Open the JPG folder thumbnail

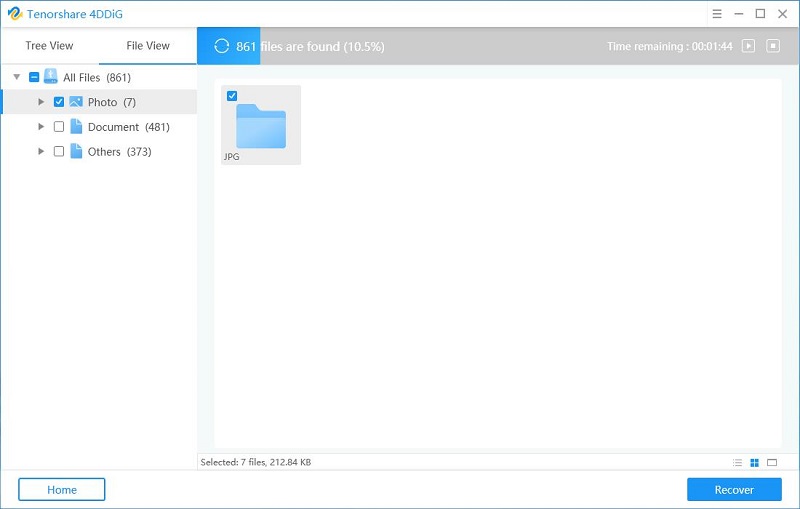(261, 125)
